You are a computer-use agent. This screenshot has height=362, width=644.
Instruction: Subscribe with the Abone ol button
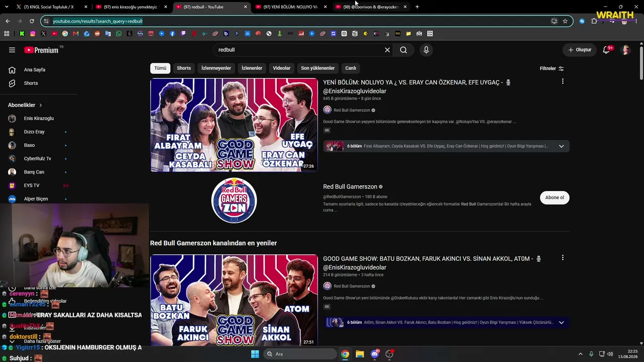(554, 198)
